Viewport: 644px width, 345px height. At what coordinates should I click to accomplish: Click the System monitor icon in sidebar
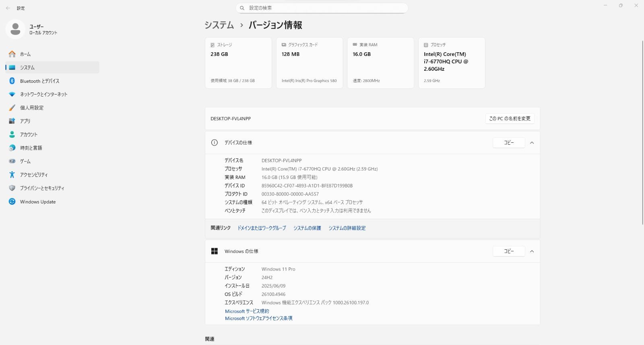pyautogui.click(x=12, y=68)
